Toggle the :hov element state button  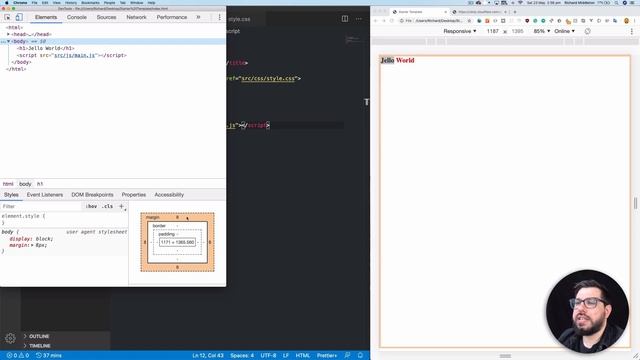(x=91, y=207)
